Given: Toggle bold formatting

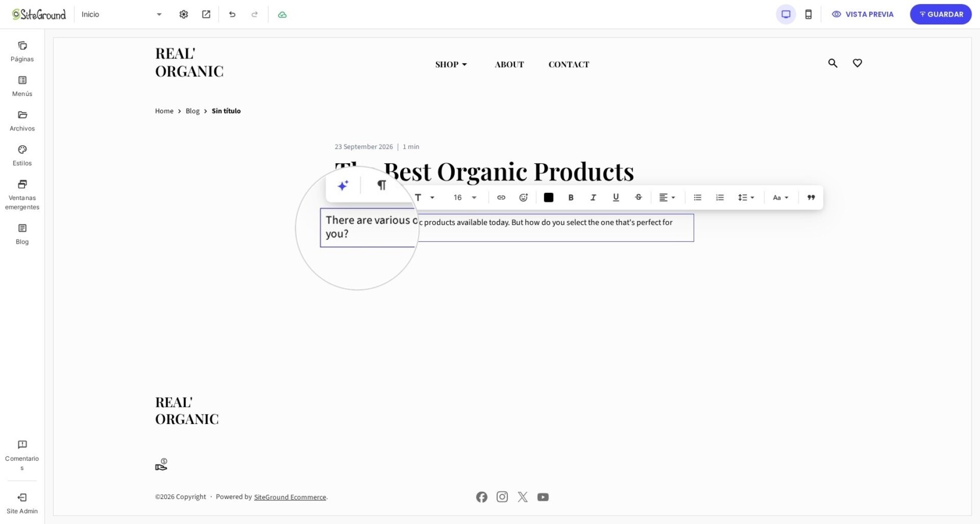Looking at the screenshot, I should [571, 198].
